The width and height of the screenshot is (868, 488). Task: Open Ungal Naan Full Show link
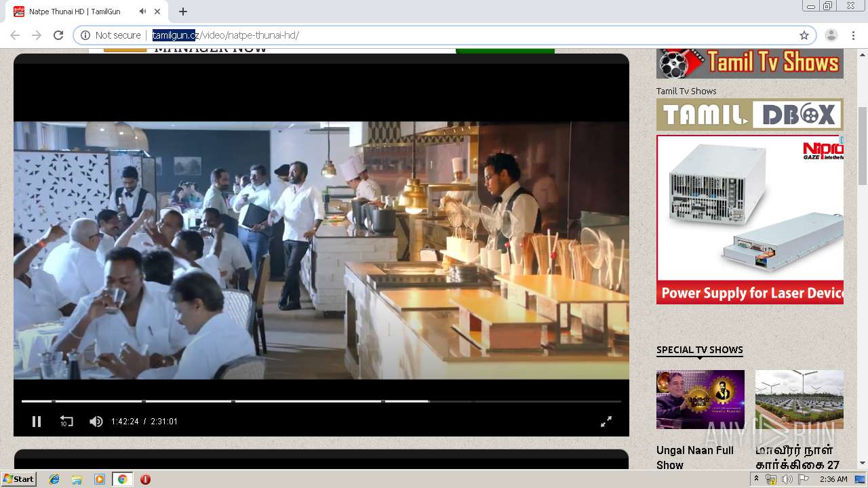695,457
